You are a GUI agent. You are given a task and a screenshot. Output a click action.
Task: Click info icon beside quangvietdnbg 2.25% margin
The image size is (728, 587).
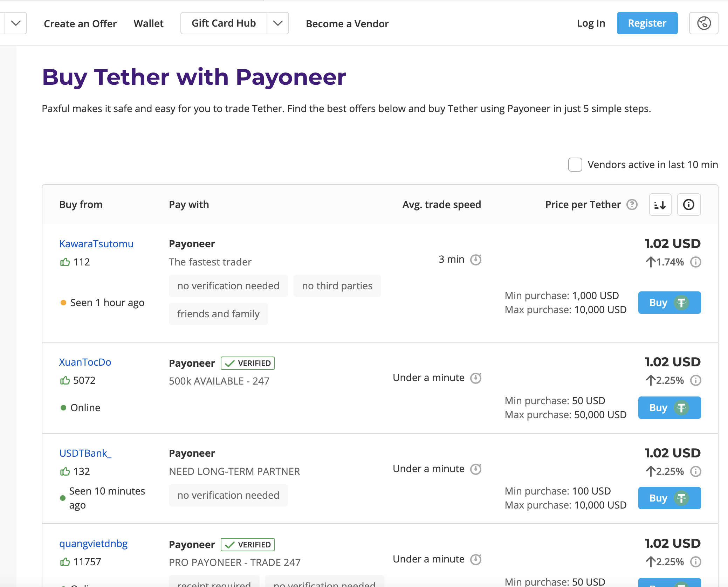pyautogui.click(x=695, y=562)
